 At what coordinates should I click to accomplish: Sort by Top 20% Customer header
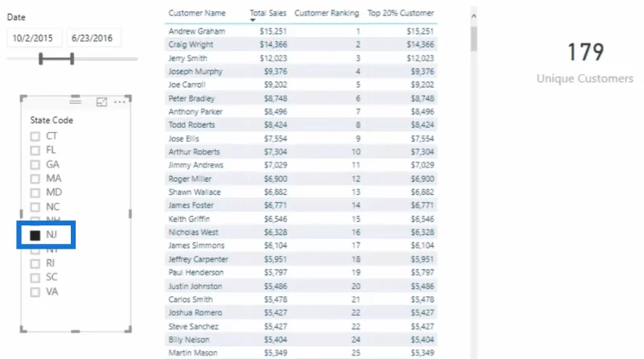pos(400,13)
